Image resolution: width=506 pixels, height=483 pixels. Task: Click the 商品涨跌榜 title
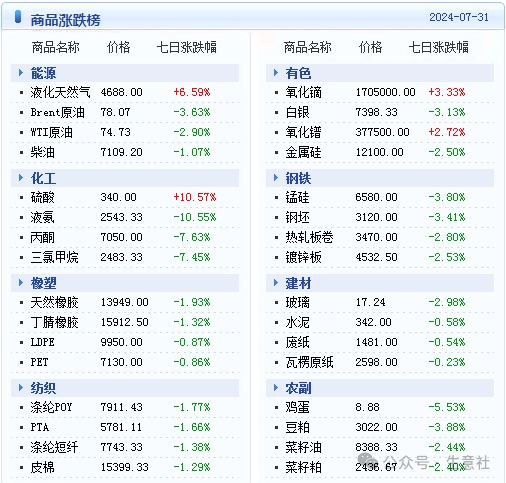point(65,20)
